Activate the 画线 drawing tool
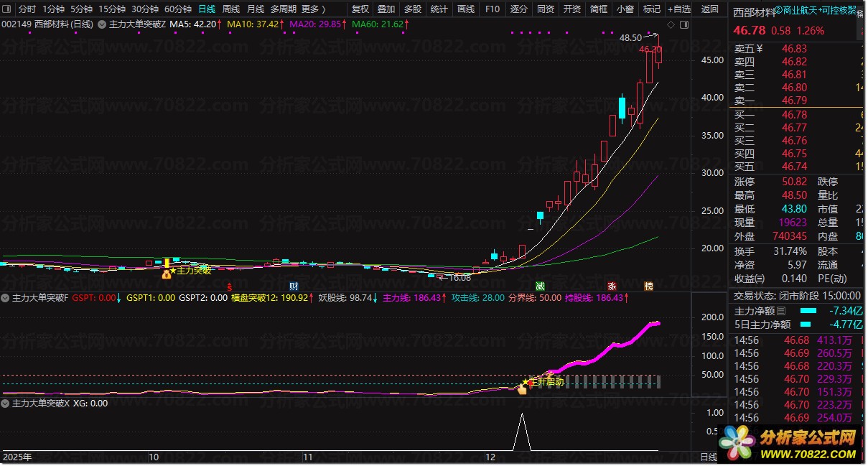Image resolution: width=868 pixels, height=466 pixels. point(466,9)
